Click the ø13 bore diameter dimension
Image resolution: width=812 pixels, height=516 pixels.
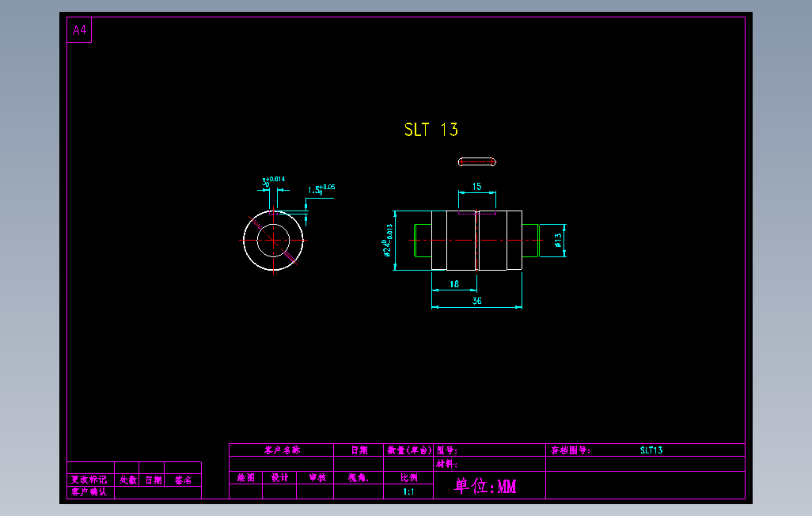click(558, 241)
